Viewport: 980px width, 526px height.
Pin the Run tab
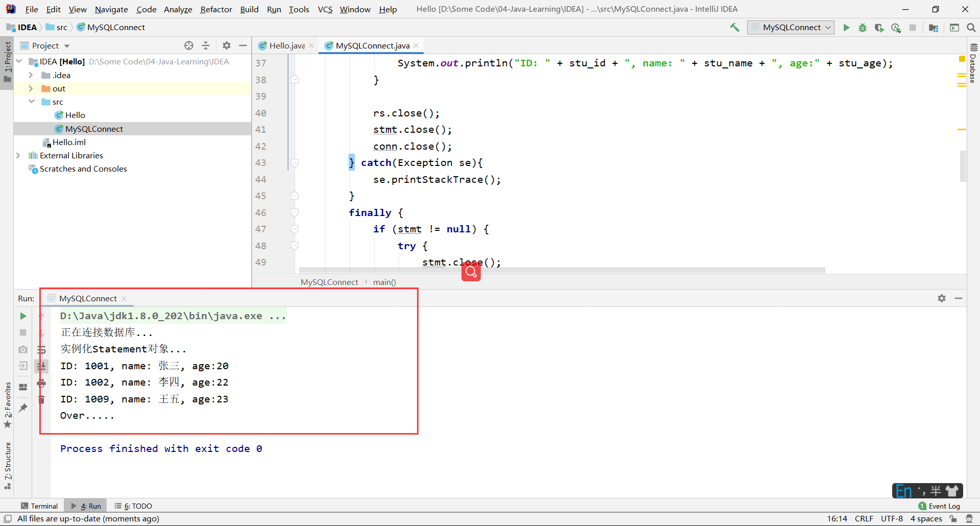pyautogui.click(x=23, y=408)
